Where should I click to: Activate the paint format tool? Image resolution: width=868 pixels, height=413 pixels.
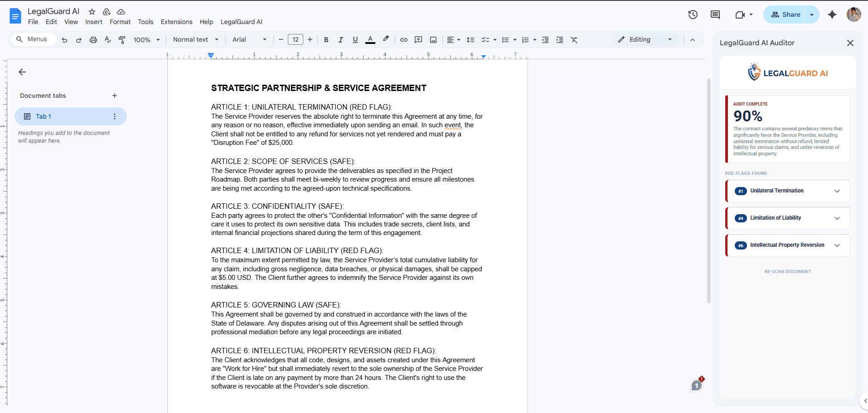coord(122,40)
